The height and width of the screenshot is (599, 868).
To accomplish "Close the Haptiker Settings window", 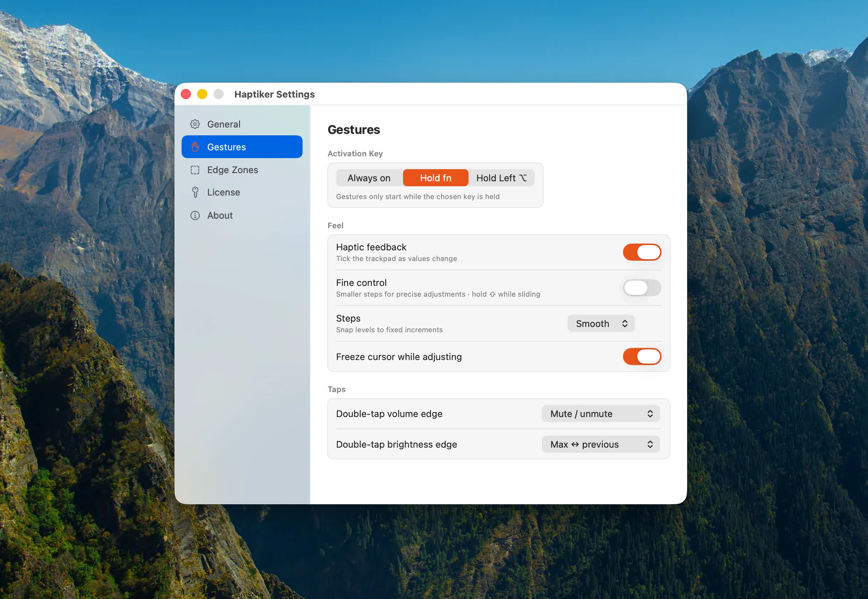I will (186, 94).
